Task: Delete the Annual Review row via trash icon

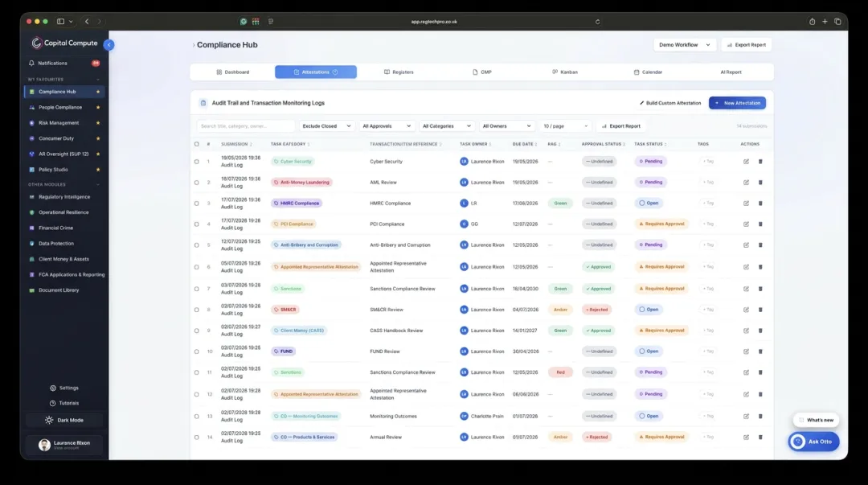Action: pos(760,438)
